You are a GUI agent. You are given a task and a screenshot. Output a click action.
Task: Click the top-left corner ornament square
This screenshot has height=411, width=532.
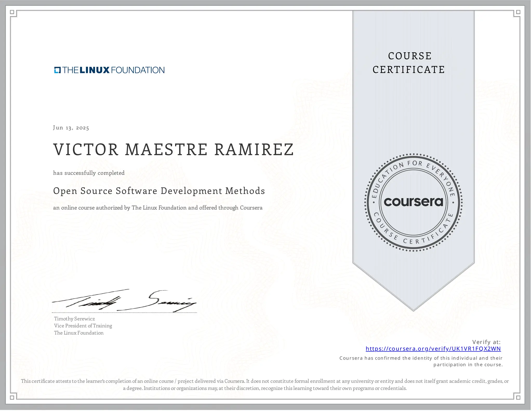(12, 12)
